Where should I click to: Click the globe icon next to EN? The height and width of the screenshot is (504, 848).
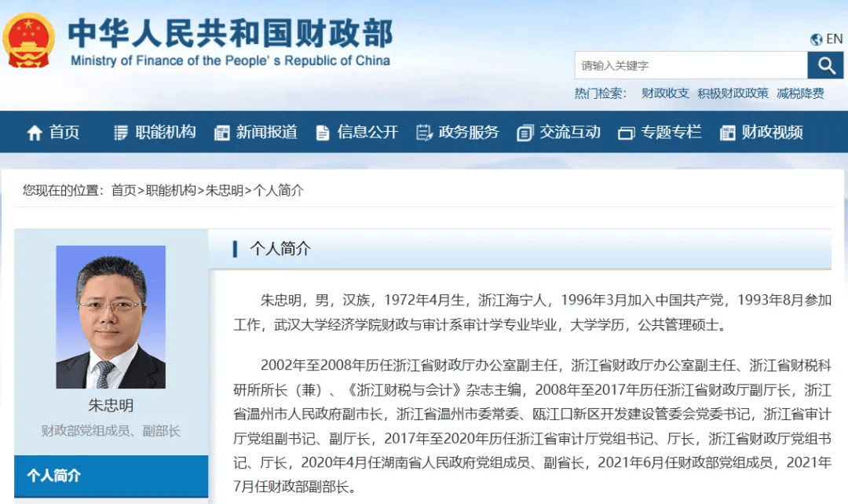point(815,38)
